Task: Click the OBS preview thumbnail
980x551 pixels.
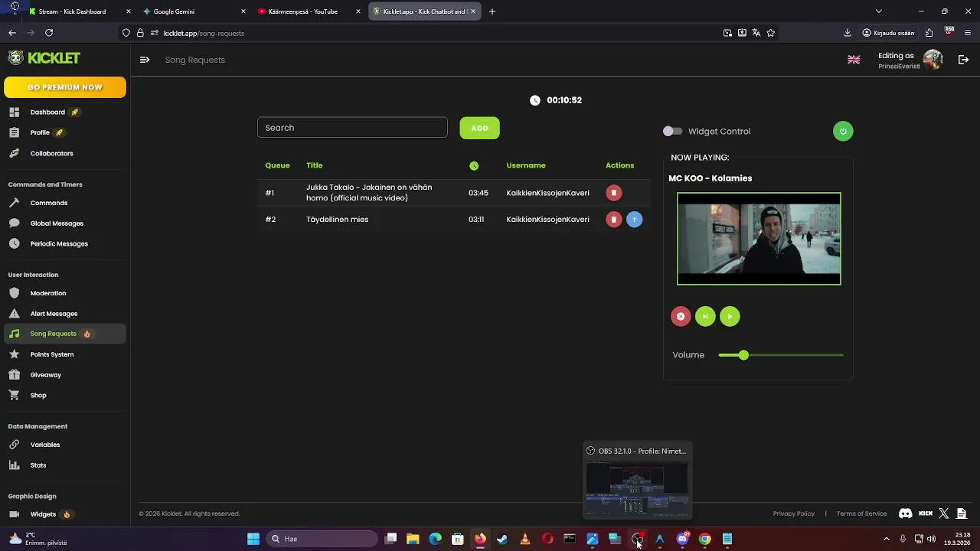Action: (637, 489)
